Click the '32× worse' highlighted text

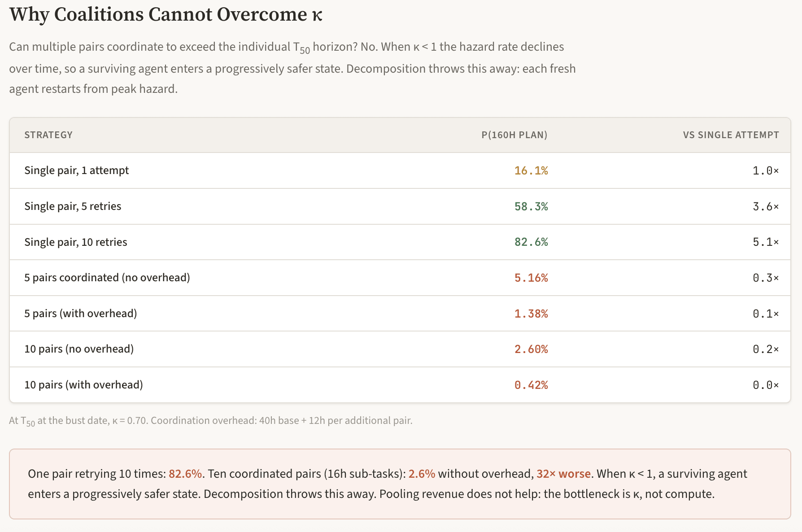[x=563, y=474]
